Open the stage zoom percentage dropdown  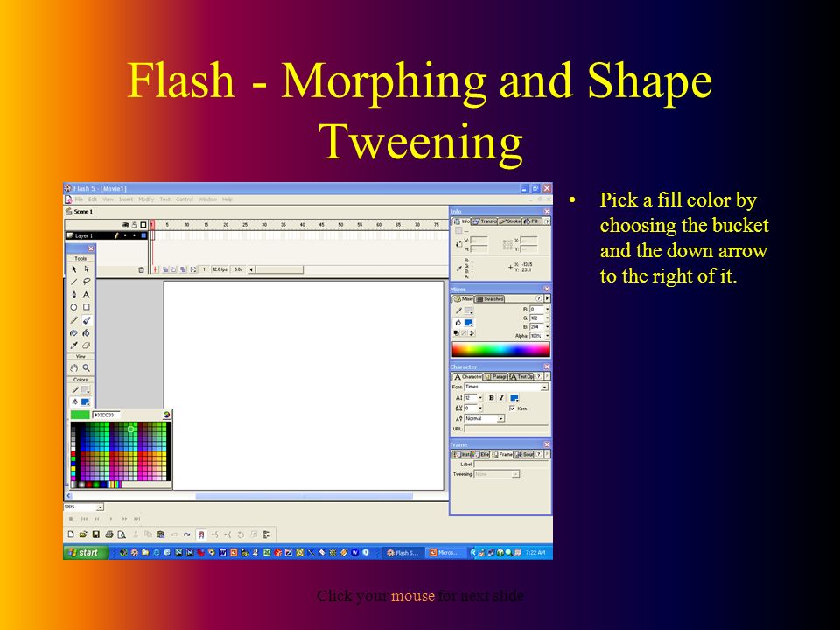100,507
